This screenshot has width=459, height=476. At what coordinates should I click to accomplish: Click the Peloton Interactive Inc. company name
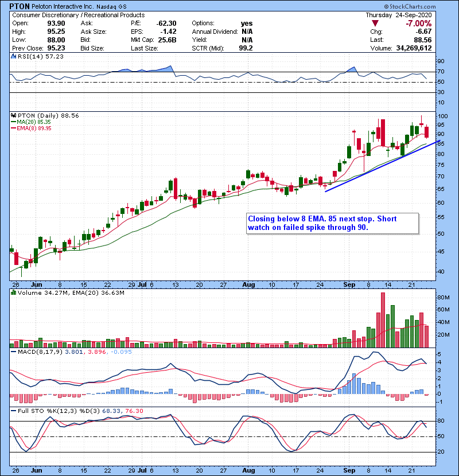point(63,6)
